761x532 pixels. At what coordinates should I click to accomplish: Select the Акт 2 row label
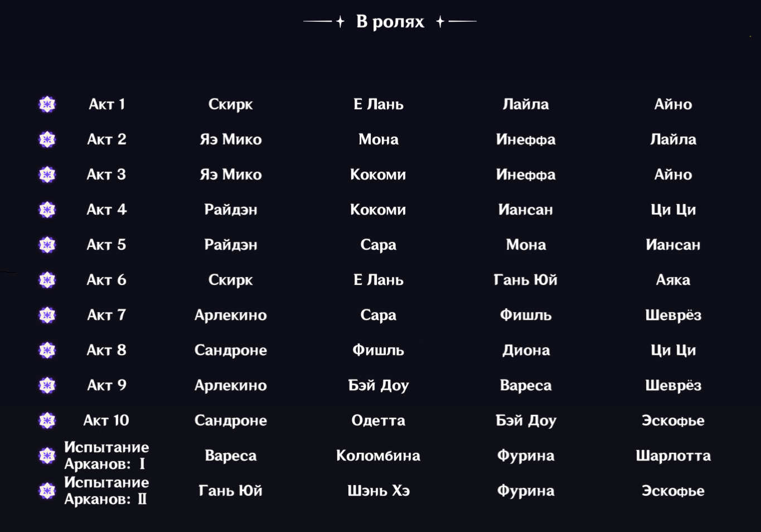click(106, 139)
